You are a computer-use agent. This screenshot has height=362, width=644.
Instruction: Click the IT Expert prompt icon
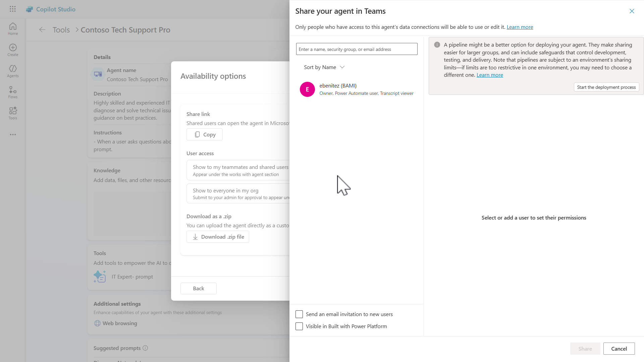click(100, 277)
